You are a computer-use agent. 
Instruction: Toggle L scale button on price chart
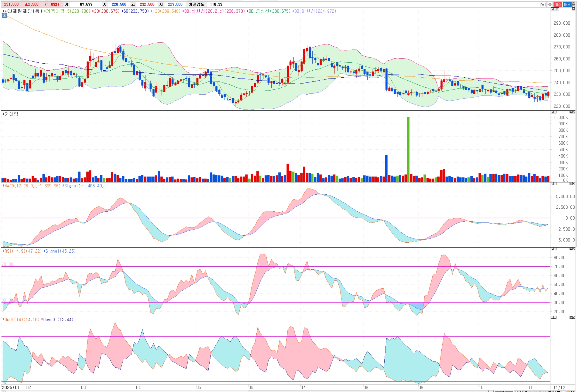pyautogui.click(x=552, y=9)
